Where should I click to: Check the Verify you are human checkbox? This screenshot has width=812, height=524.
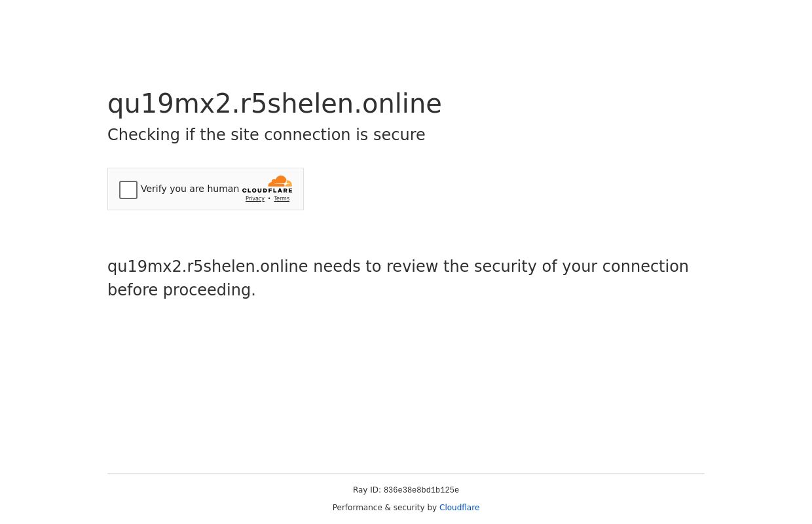pyautogui.click(x=128, y=190)
